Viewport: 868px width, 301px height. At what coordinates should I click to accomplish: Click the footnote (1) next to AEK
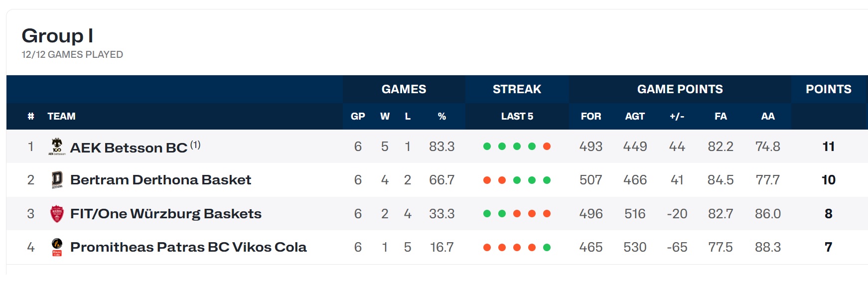(195, 145)
